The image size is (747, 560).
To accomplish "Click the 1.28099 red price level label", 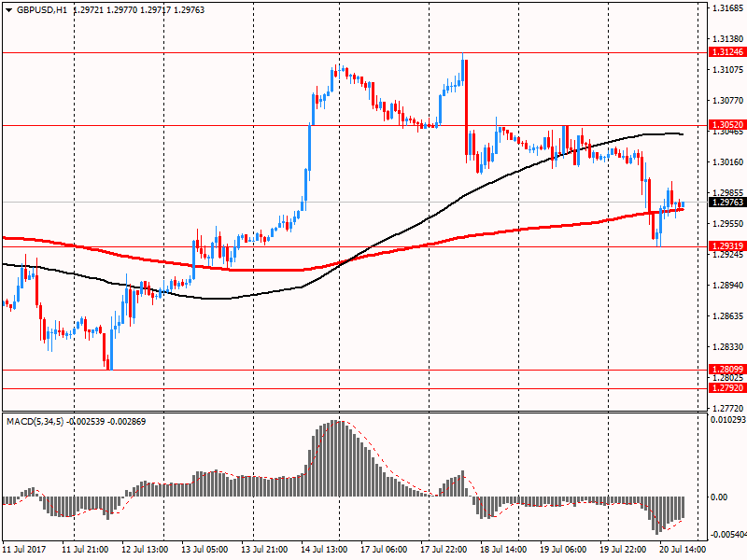I will click(727, 370).
